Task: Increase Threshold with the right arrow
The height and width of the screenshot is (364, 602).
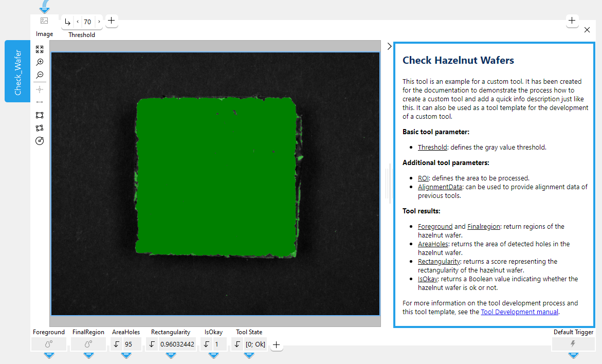Action: 99,22
